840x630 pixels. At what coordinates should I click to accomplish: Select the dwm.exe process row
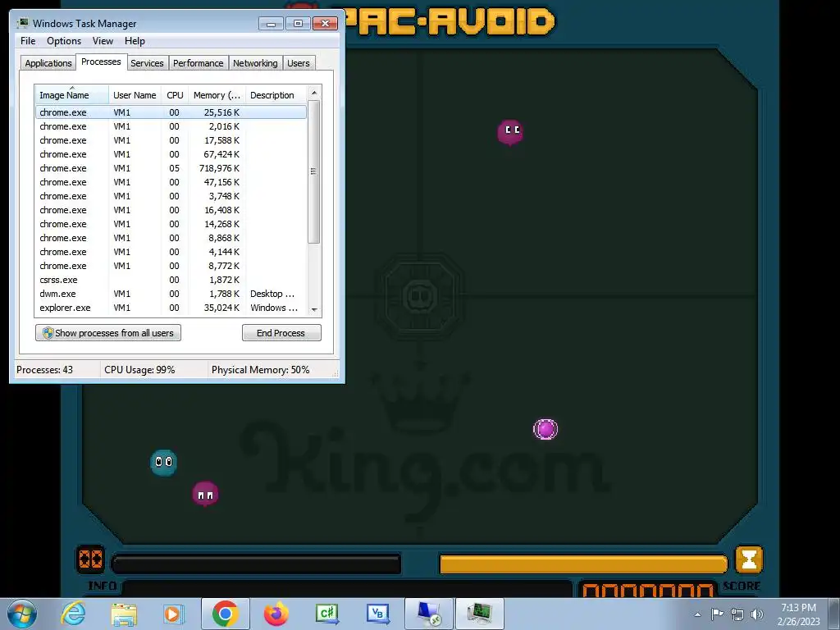(x=171, y=294)
